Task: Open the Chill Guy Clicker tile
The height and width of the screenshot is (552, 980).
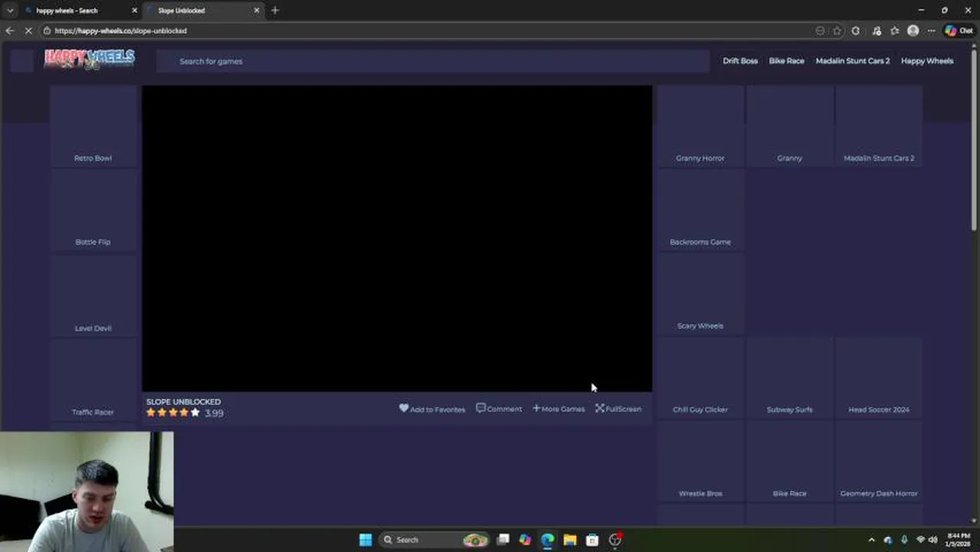Action: 700,377
